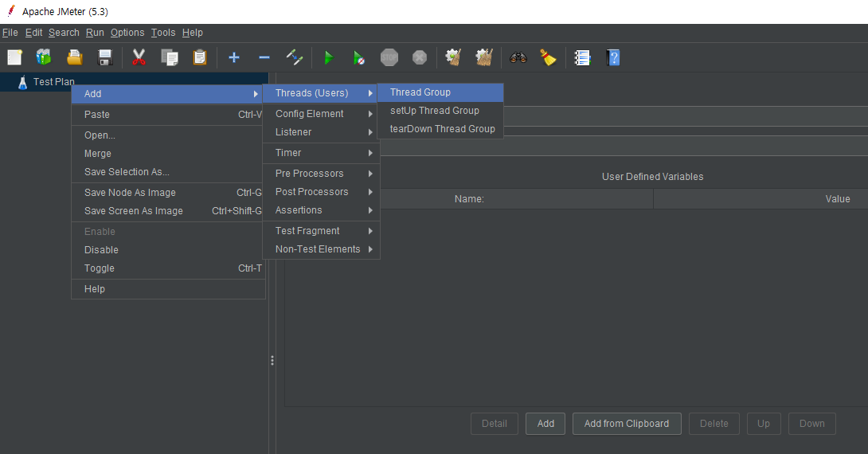
Task: Click the Name: column header
Action: pyautogui.click(x=469, y=199)
